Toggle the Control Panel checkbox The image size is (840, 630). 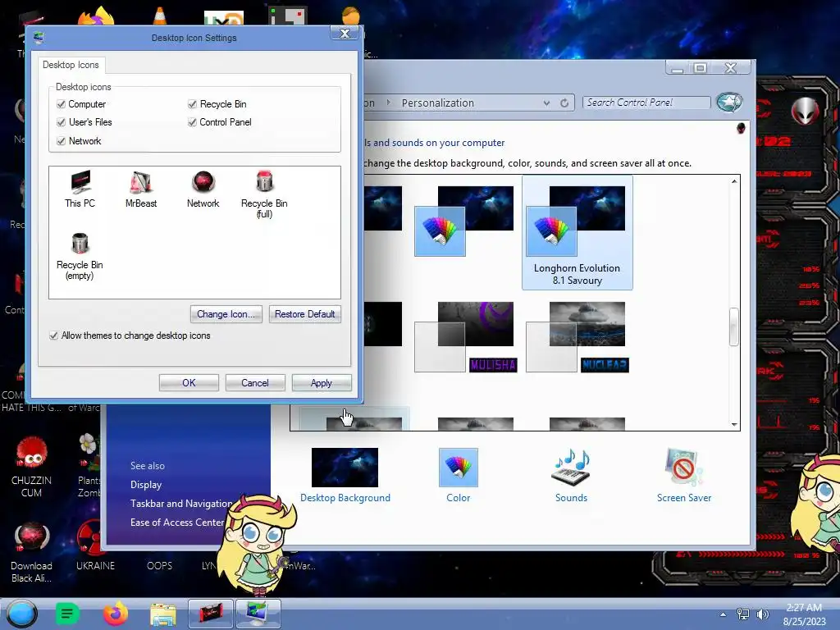pos(192,122)
